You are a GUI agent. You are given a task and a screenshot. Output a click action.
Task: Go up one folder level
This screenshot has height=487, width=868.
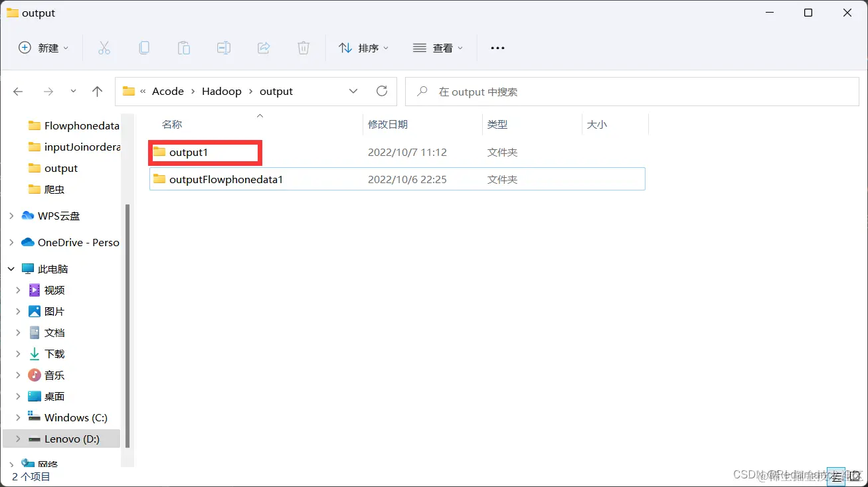tap(98, 92)
